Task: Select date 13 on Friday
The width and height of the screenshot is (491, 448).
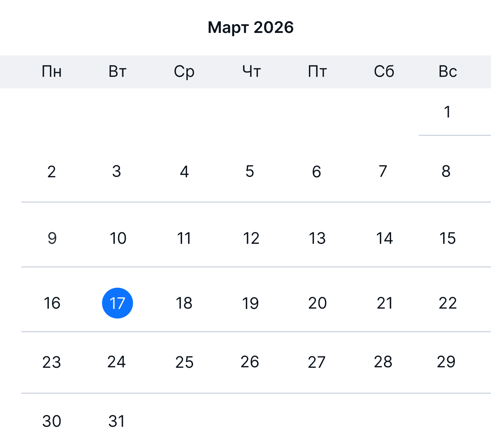Action: (317, 239)
